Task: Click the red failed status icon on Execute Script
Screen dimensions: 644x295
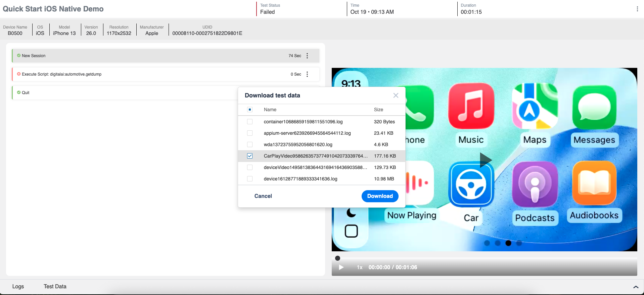Action: point(19,74)
